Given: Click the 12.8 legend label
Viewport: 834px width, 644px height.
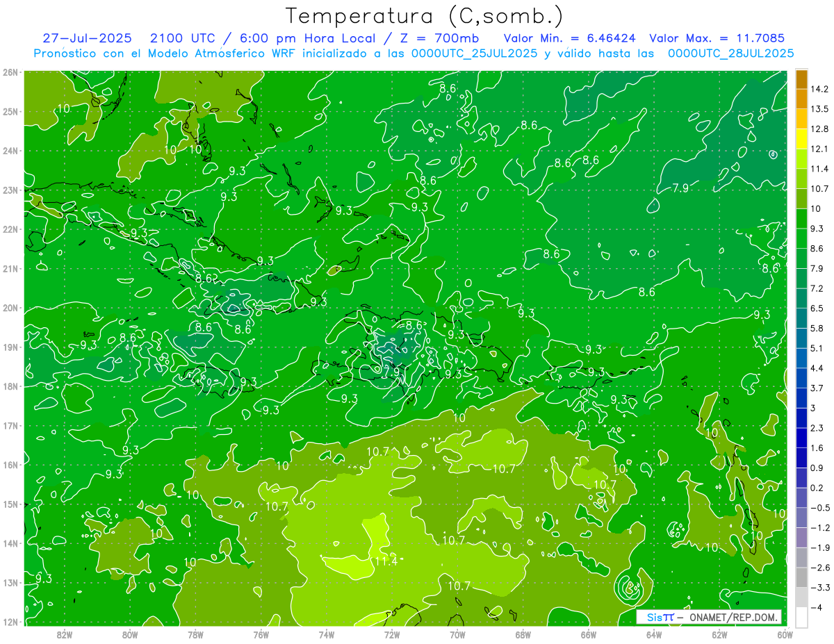Looking at the screenshot, I should pos(819,129).
